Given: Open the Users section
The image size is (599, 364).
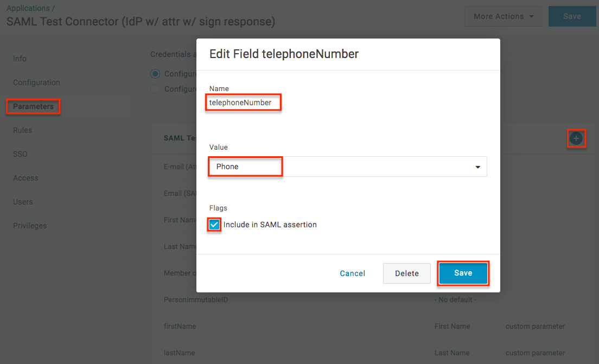Looking at the screenshot, I should coord(23,202).
